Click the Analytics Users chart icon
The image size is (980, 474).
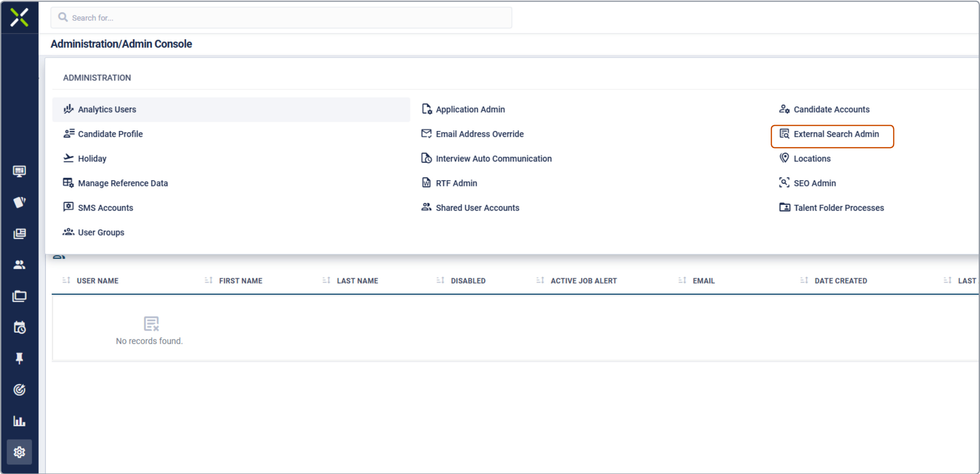pos(69,109)
